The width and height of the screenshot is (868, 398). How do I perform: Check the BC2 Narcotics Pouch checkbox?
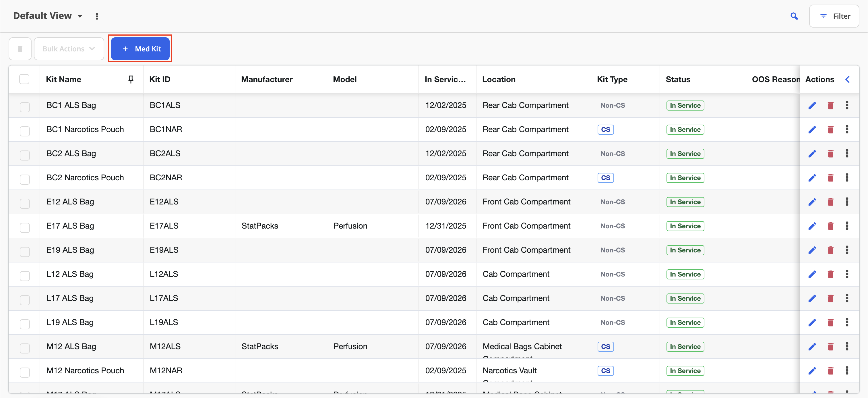click(25, 179)
